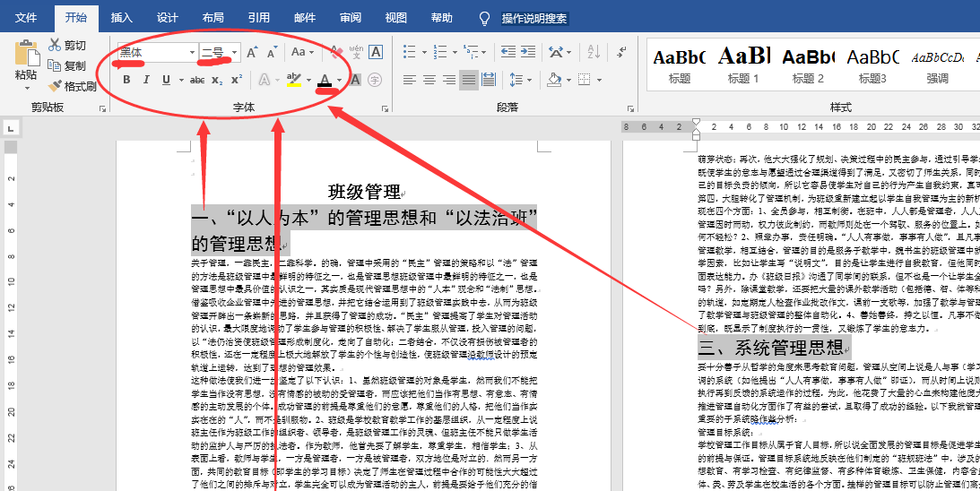Open font color dropdown arrow

tap(340, 80)
